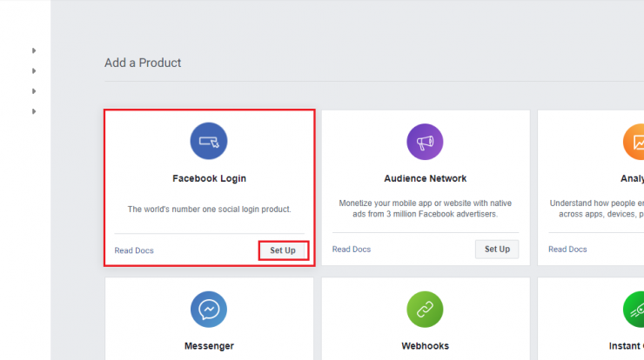Click the Add a Product heading
The height and width of the screenshot is (360, 644).
tap(143, 63)
